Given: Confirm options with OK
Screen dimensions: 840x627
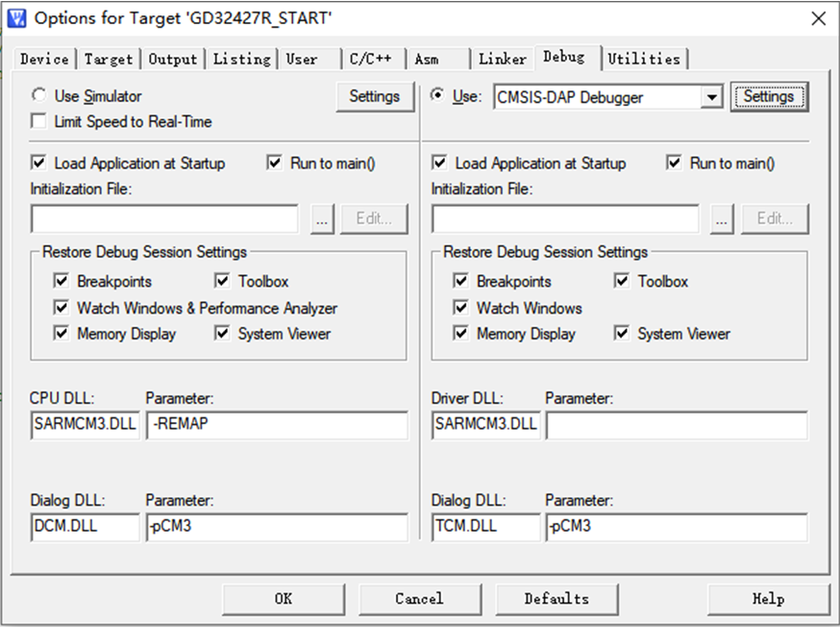Looking at the screenshot, I should pyautogui.click(x=283, y=599).
